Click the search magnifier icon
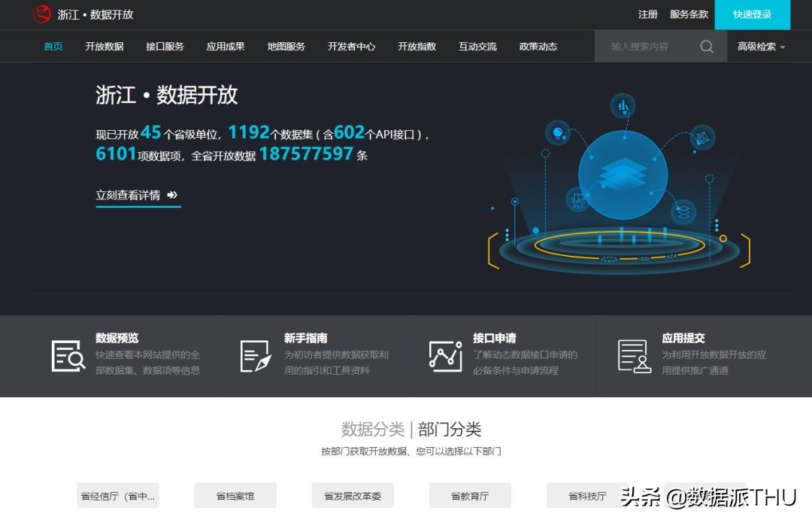This screenshot has height=523, width=812. pyautogui.click(x=705, y=46)
